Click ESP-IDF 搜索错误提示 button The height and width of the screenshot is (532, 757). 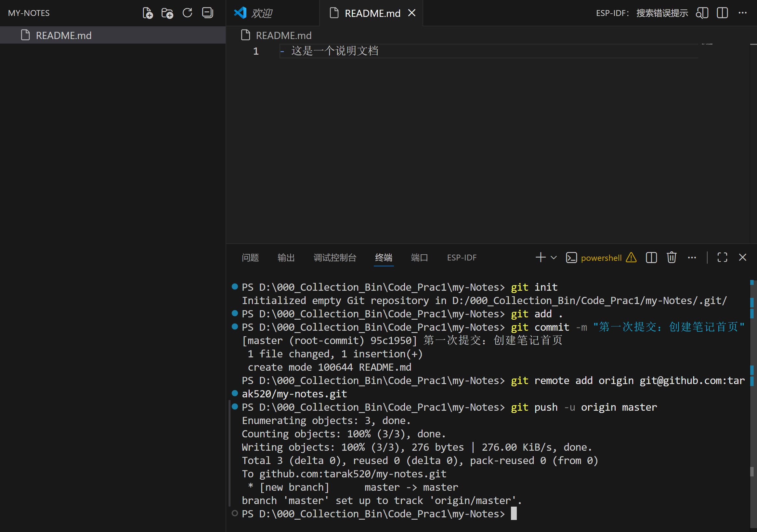coord(642,13)
